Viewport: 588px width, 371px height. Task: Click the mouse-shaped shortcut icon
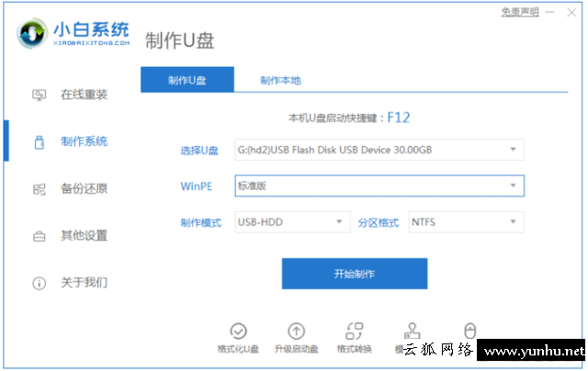(x=469, y=331)
